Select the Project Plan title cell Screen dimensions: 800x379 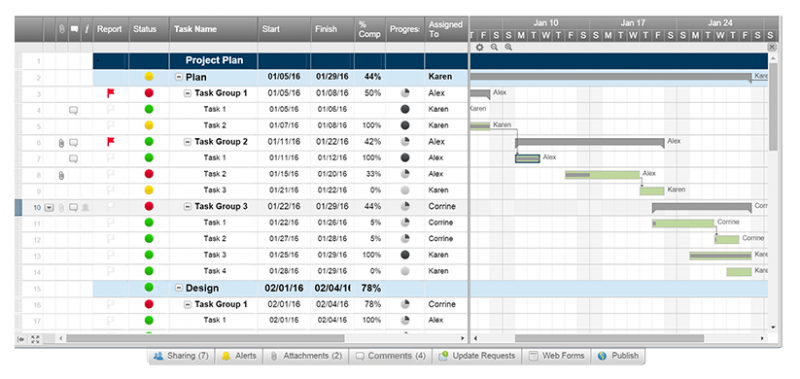214,61
